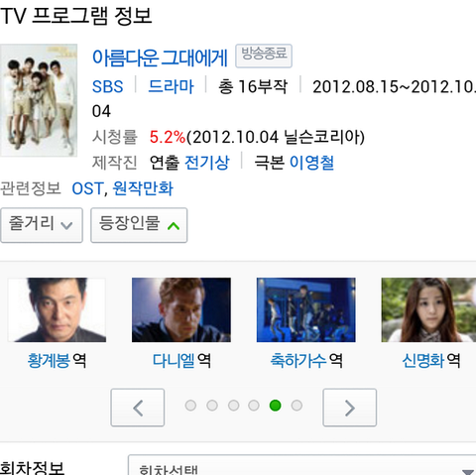476x475 pixels.
Task: Go to next cast page arrow
Action: 349,408
